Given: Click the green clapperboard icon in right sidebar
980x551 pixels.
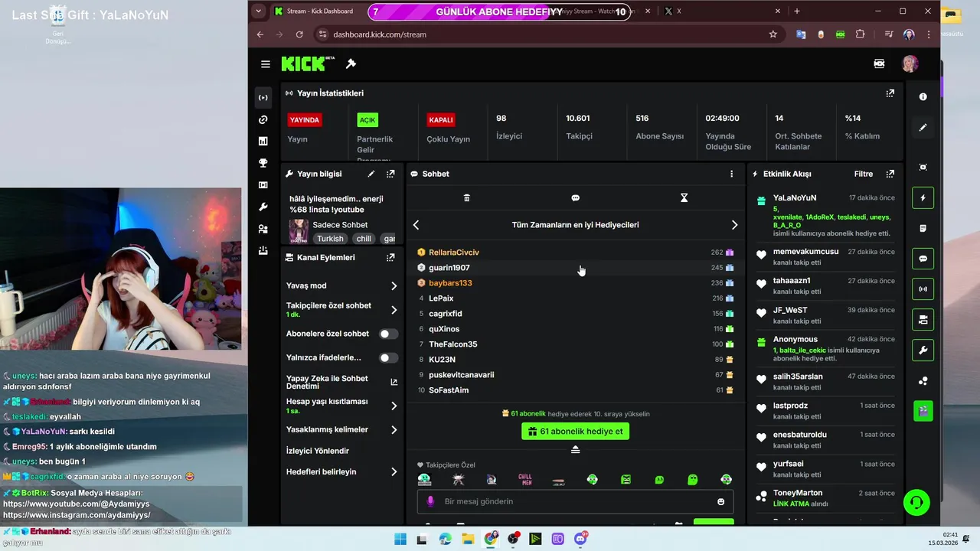Looking at the screenshot, I should coord(923,411).
